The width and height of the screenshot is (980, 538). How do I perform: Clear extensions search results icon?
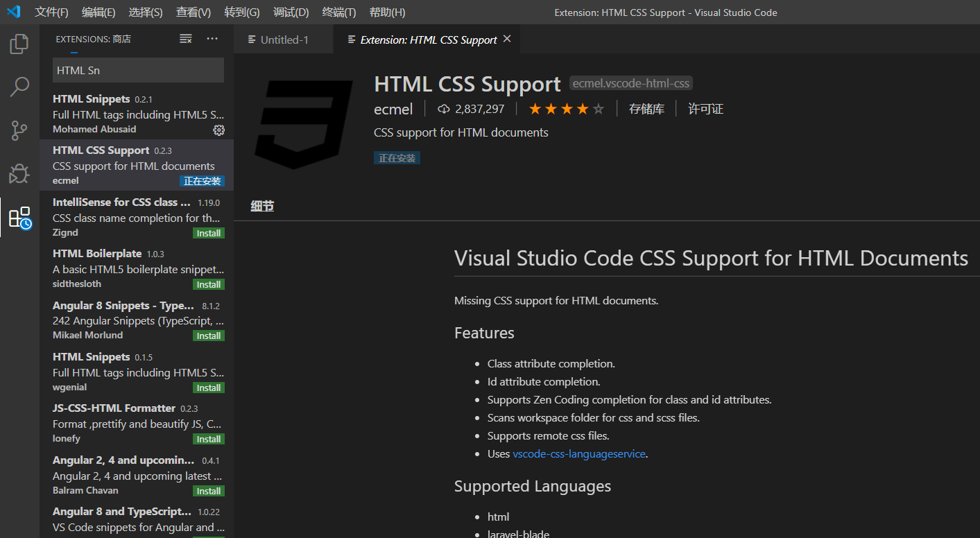(x=185, y=39)
